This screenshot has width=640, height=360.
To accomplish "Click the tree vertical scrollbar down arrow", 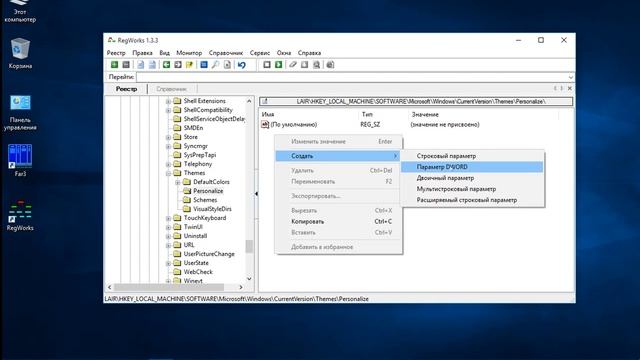I will (x=249, y=279).
